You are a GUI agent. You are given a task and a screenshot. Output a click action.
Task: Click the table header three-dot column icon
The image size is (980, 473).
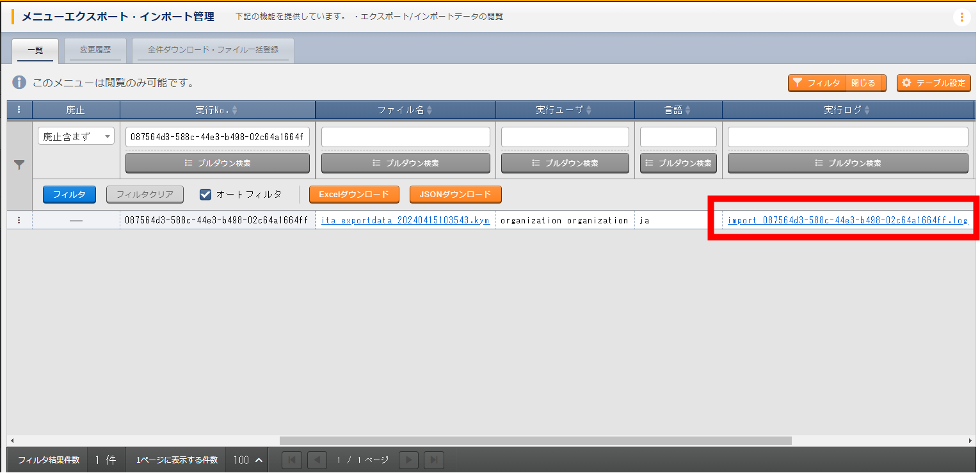pyautogui.click(x=19, y=110)
